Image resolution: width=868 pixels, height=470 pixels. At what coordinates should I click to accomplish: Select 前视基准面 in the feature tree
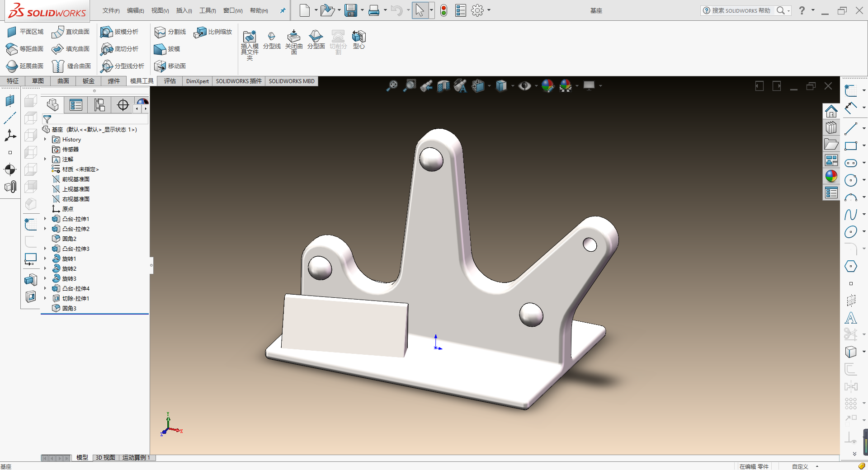click(x=71, y=179)
